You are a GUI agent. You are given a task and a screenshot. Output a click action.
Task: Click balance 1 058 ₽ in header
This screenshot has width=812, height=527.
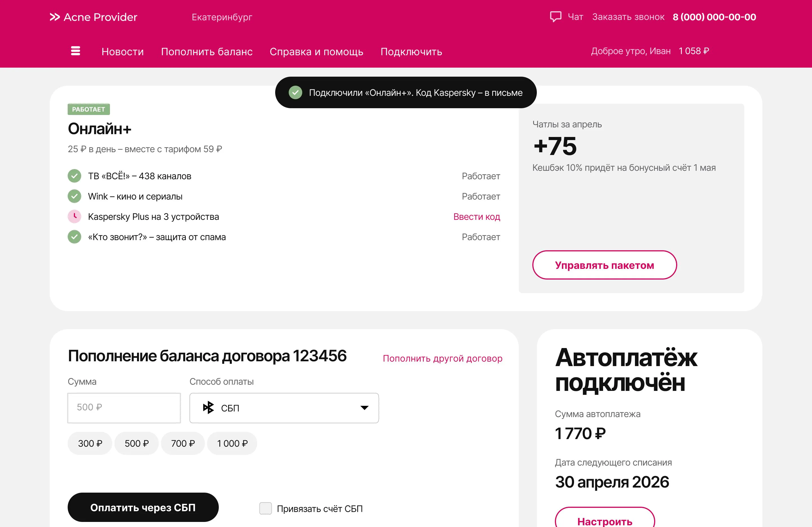click(x=694, y=51)
